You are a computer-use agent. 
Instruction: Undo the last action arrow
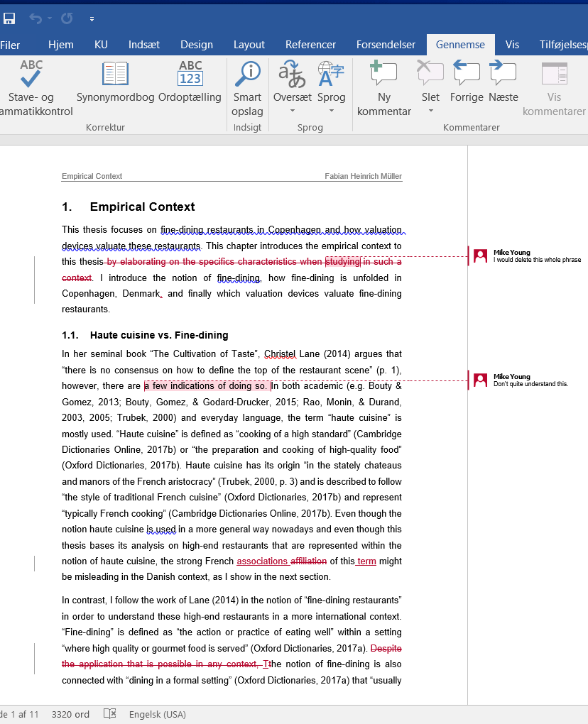(x=35, y=18)
